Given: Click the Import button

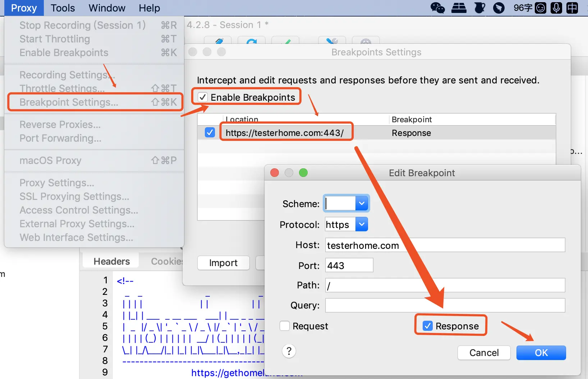Looking at the screenshot, I should click(x=223, y=263).
